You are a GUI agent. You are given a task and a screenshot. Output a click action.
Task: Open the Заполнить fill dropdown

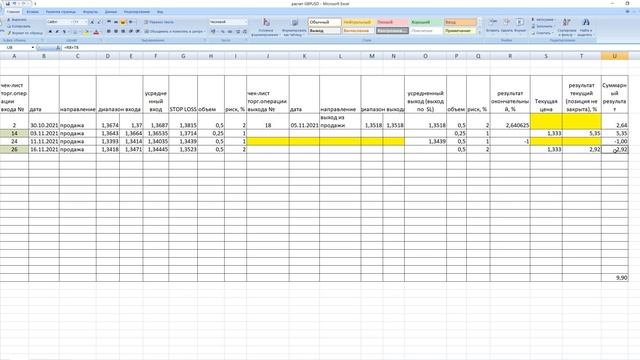[544, 26]
